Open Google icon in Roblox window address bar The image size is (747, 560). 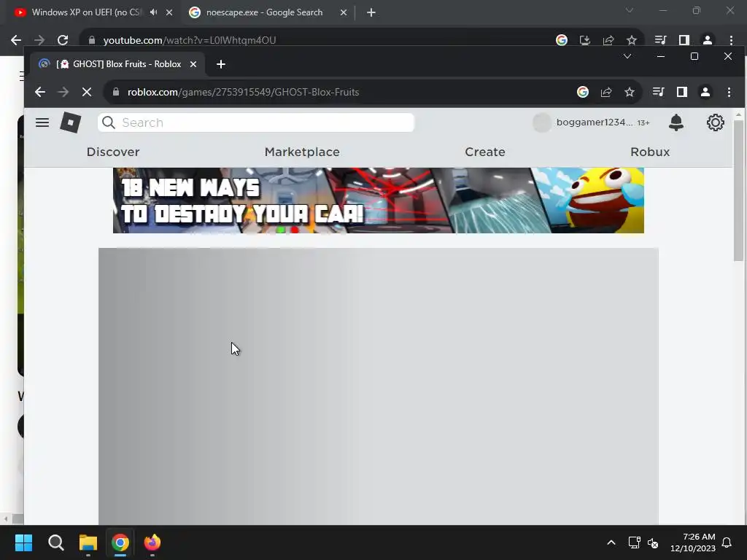click(583, 92)
